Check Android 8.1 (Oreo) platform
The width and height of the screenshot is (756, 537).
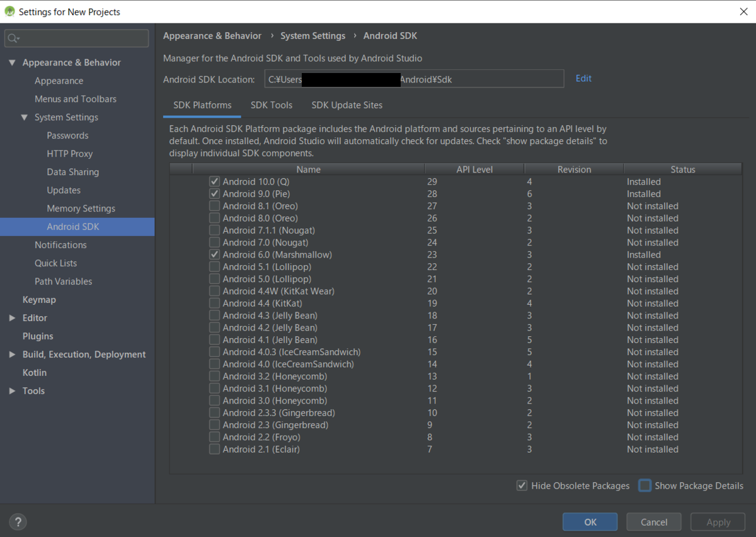215,206
